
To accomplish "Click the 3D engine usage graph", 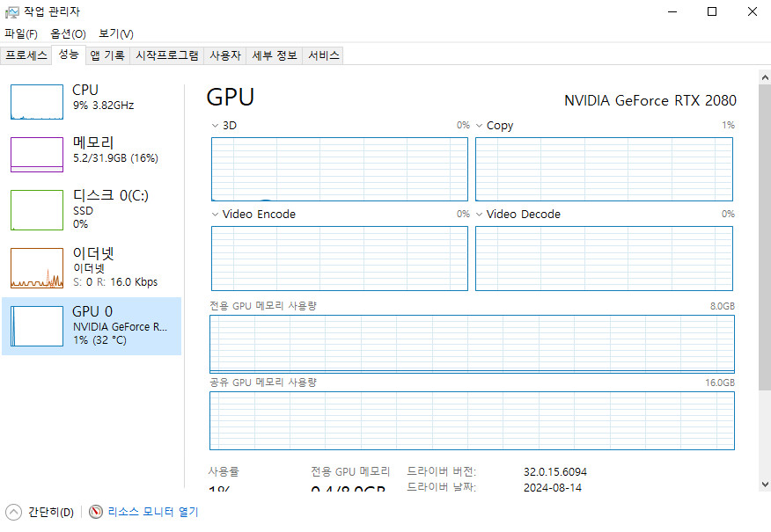I will pyautogui.click(x=340, y=169).
